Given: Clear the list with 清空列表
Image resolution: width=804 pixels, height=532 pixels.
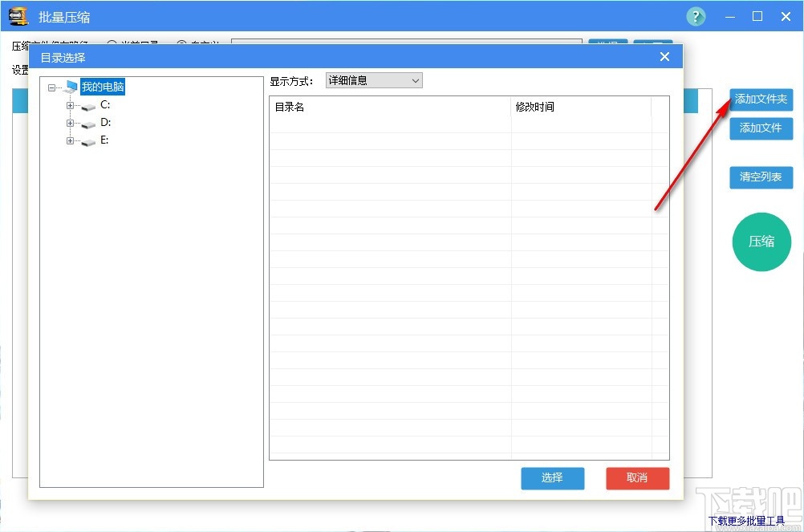Looking at the screenshot, I should click(x=760, y=177).
